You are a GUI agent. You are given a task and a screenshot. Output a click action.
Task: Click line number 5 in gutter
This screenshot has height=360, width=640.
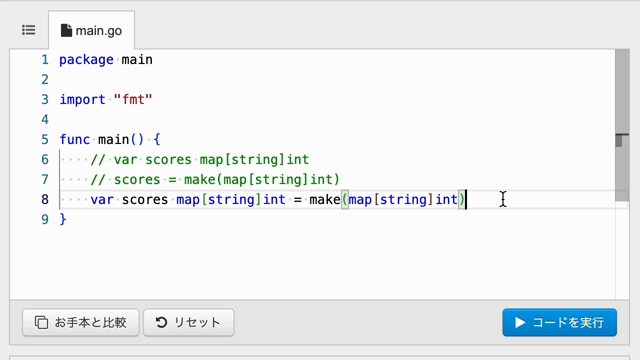click(x=45, y=140)
